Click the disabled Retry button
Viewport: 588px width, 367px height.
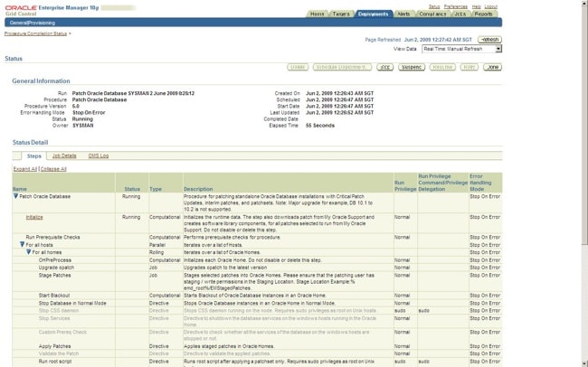click(x=469, y=67)
